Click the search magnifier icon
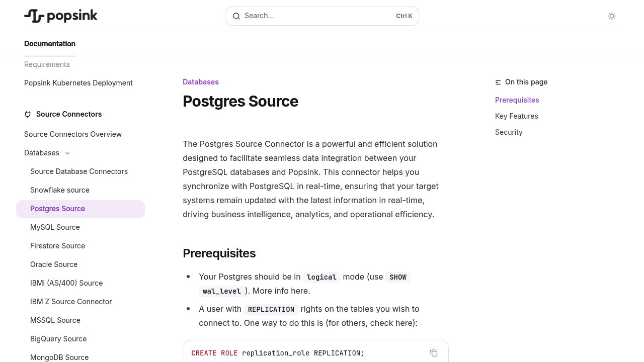 pos(236,16)
